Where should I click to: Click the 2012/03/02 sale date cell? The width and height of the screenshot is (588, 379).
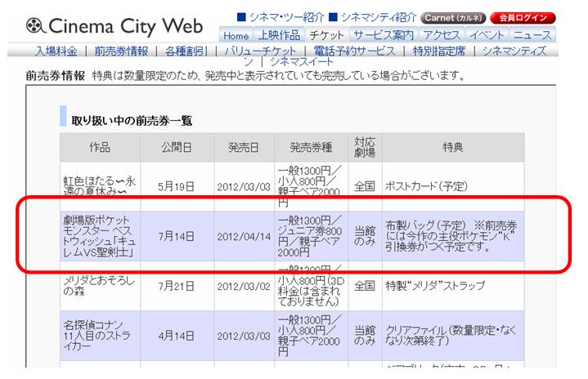click(244, 286)
